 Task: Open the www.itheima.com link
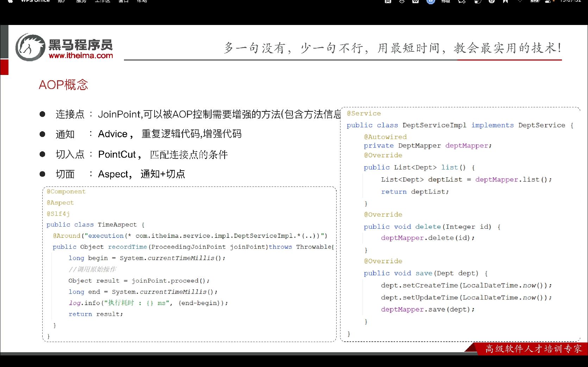click(x=81, y=56)
